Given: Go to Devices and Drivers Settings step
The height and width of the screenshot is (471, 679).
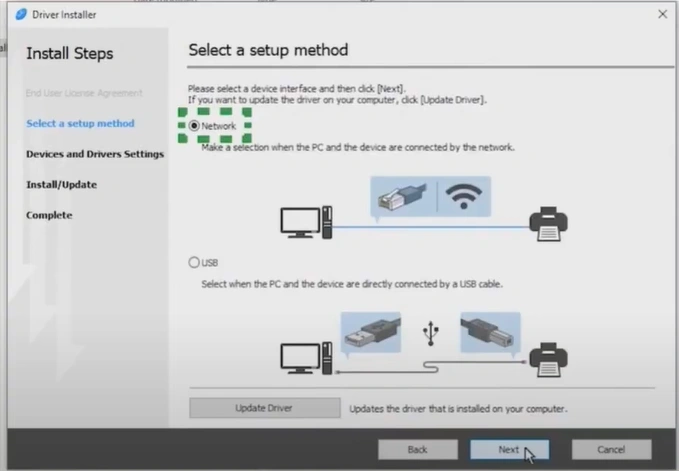Looking at the screenshot, I should point(94,154).
